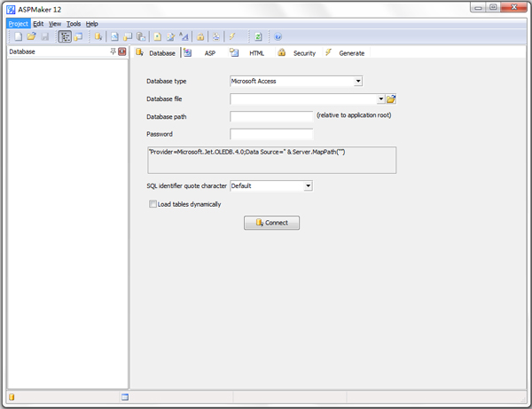The height and width of the screenshot is (409, 532).
Task: Click the New Project toolbar icon
Action: [18, 37]
